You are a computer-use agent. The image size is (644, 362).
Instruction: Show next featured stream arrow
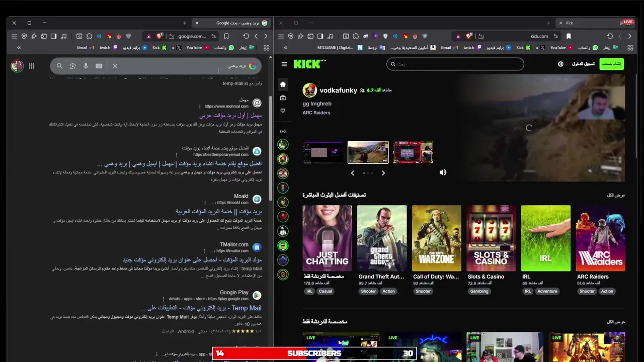point(383,173)
